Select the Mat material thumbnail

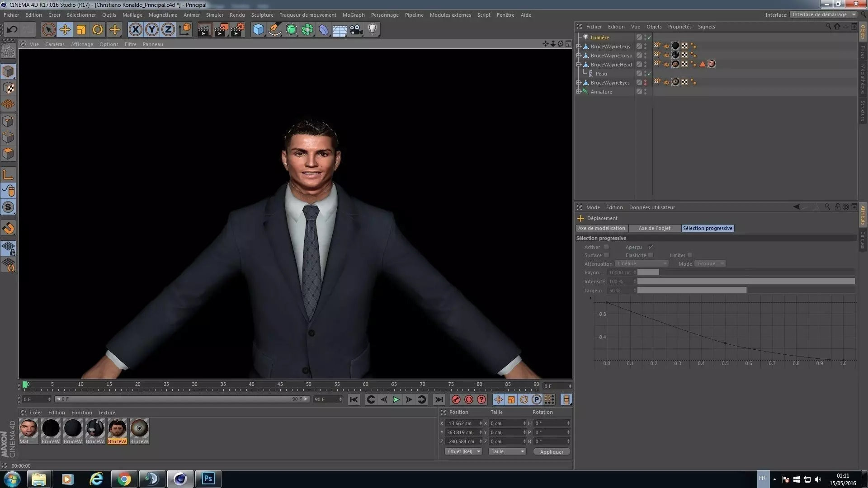coord(28,429)
